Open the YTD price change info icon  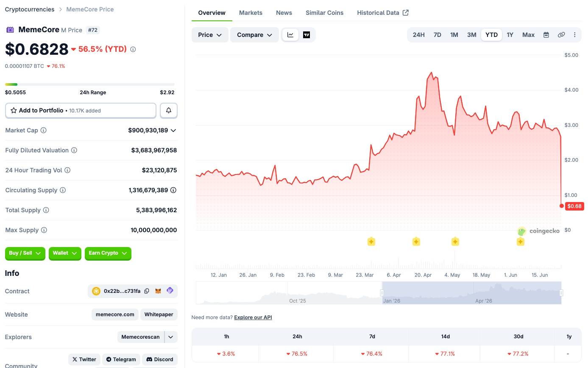(133, 49)
